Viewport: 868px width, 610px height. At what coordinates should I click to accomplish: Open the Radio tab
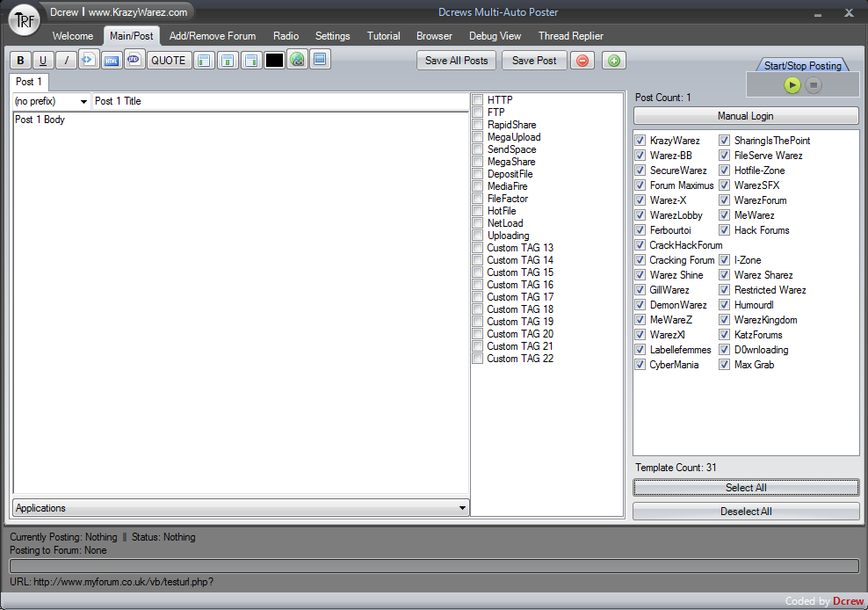286,36
